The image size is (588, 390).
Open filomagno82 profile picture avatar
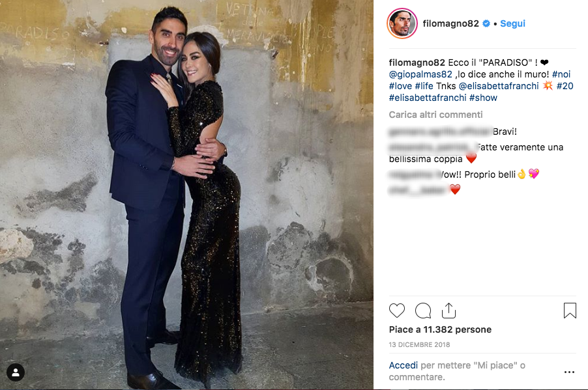click(402, 23)
